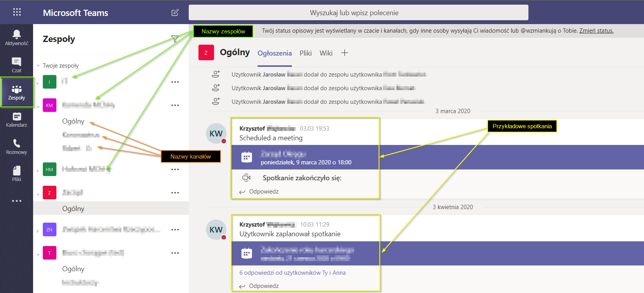Viewport: 644px width, 293px height.
Task: Reply to the Użytkownik zaplanował spotkanie post
Action: point(259,286)
